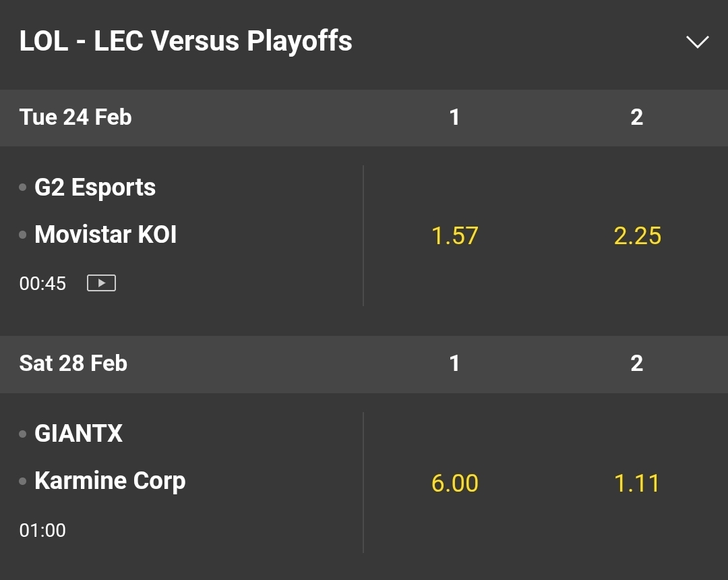This screenshot has height=580, width=728.
Task: Tap the Movistar KOI team name
Action: point(106,235)
